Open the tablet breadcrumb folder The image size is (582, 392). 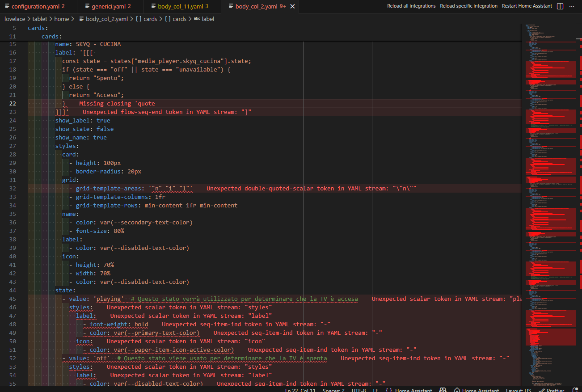coord(39,19)
